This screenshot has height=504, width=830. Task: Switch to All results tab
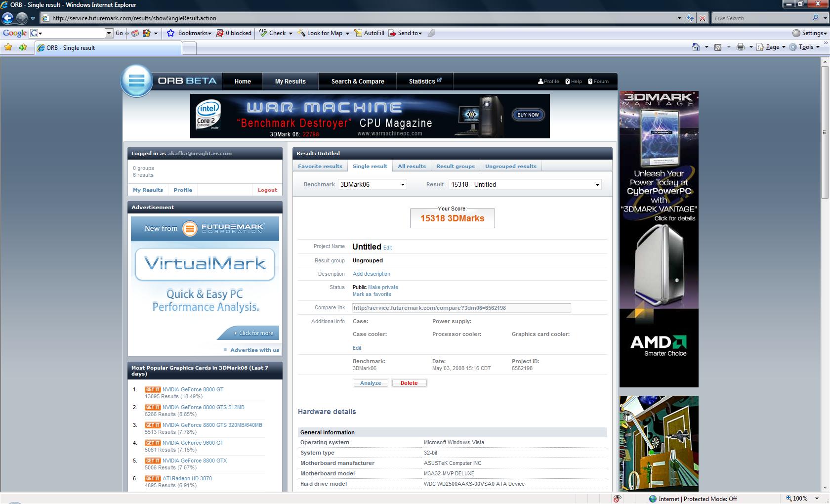(x=412, y=166)
